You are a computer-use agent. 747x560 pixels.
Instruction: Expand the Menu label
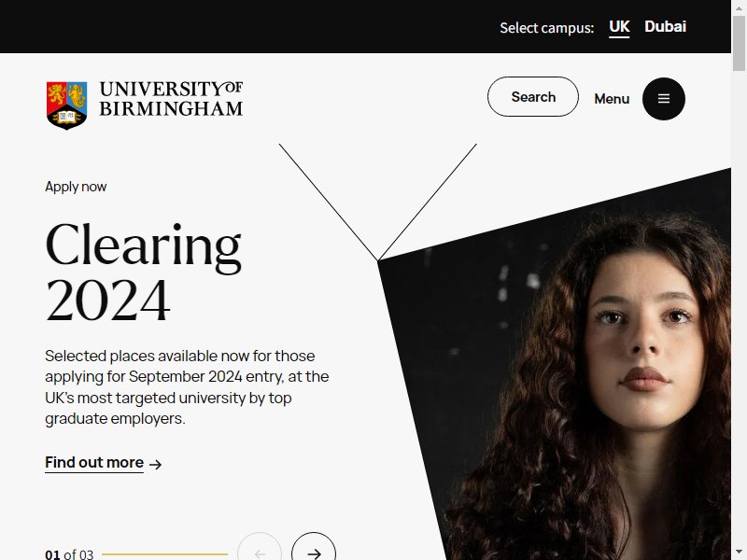tap(612, 99)
